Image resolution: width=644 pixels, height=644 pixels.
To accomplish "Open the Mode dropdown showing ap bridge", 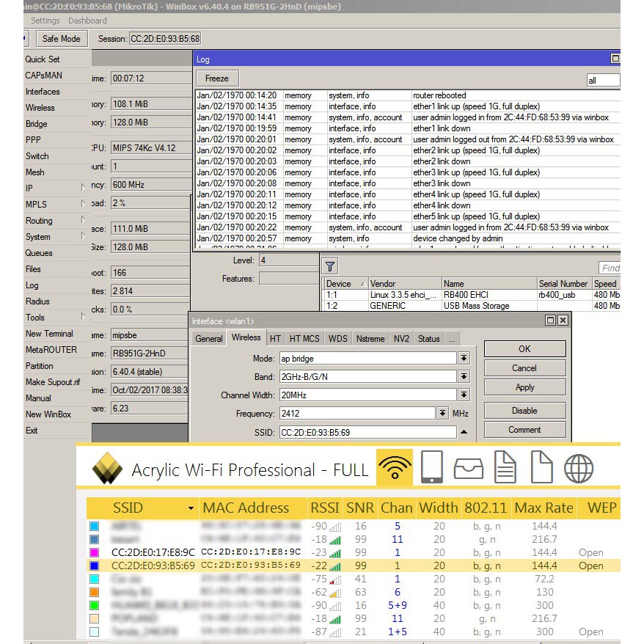I will (x=464, y=358).
